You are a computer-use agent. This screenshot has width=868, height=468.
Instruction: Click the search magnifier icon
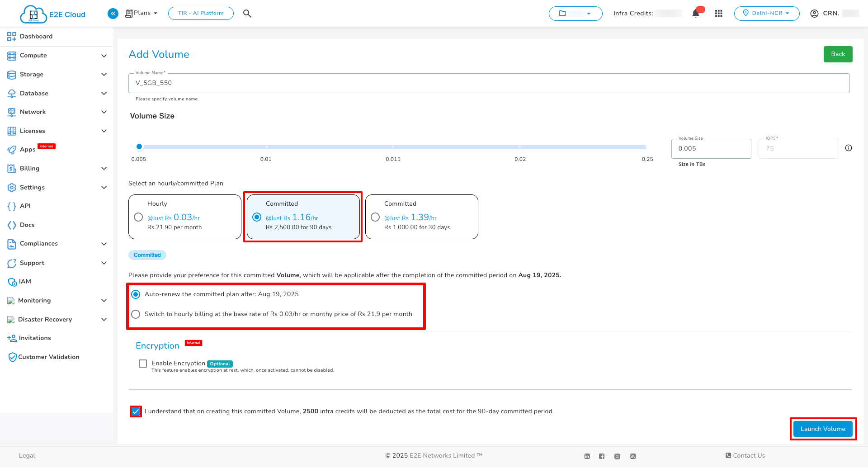247,14
